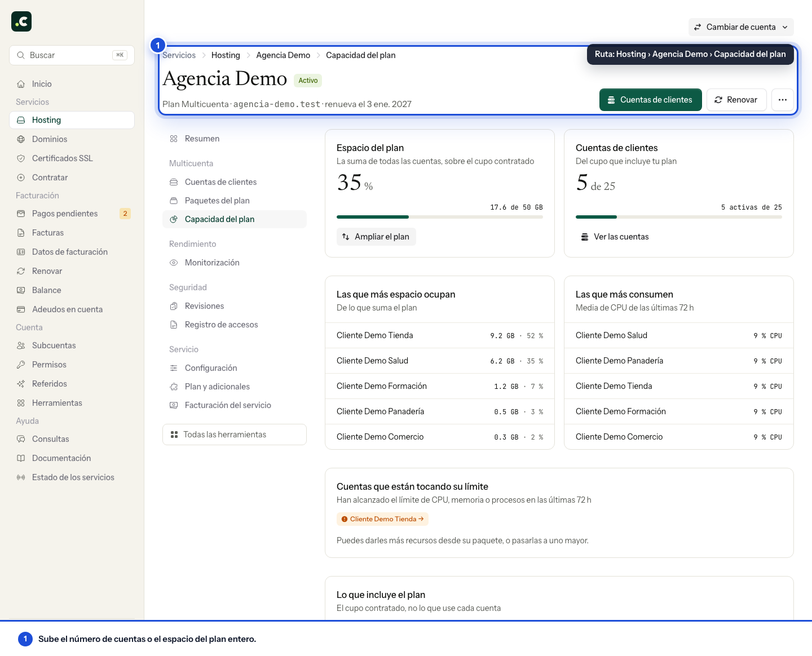This screenshot has width=812, height=656.
Task: Open Cuentas de clientes submenu item
Action: click(235, 182)
